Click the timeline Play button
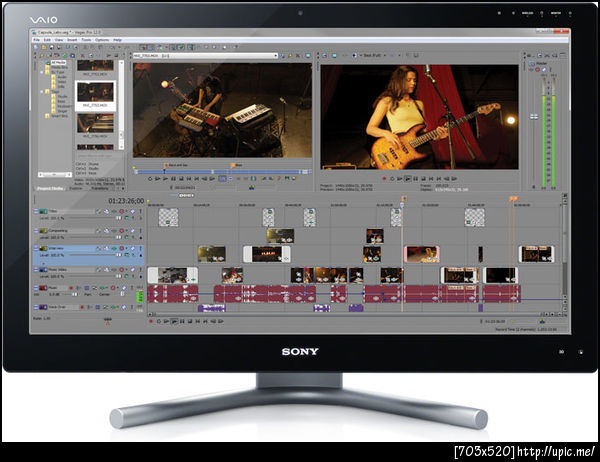 tap(174, 322)
